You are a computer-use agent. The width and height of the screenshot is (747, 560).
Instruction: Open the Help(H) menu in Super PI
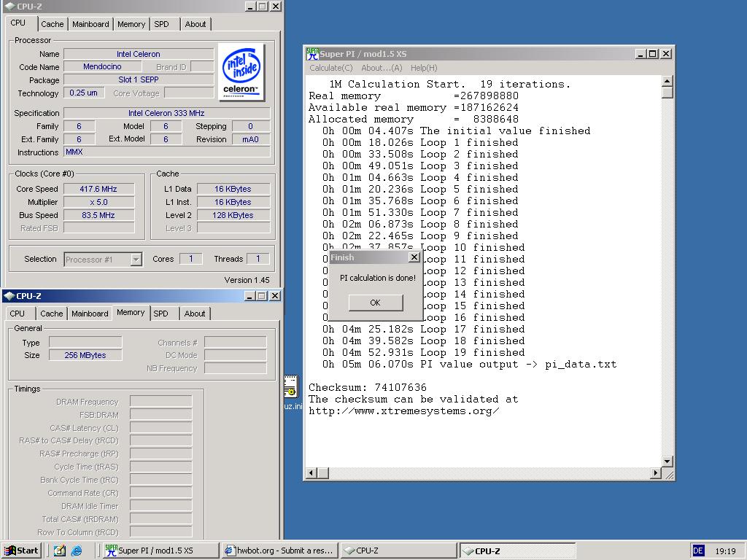pos(424,68)
